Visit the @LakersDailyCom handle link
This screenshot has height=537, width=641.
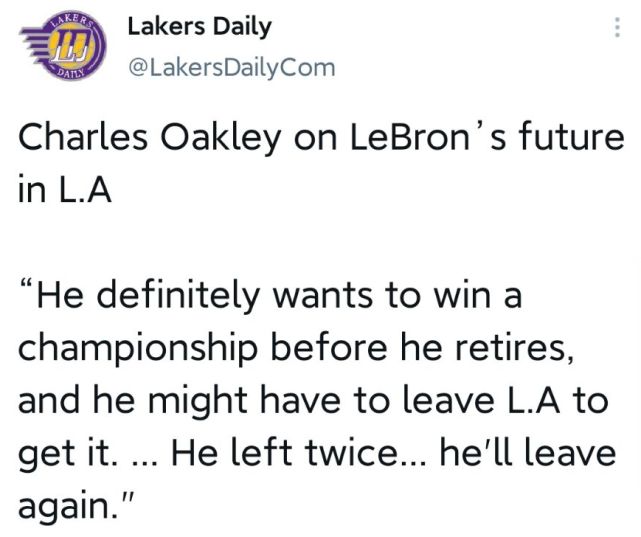[232, 68]
